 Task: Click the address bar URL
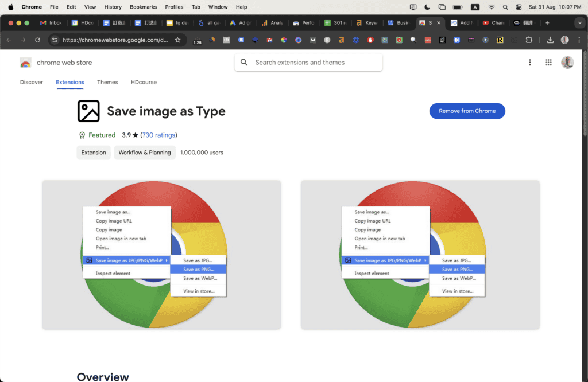click(115, 40)
